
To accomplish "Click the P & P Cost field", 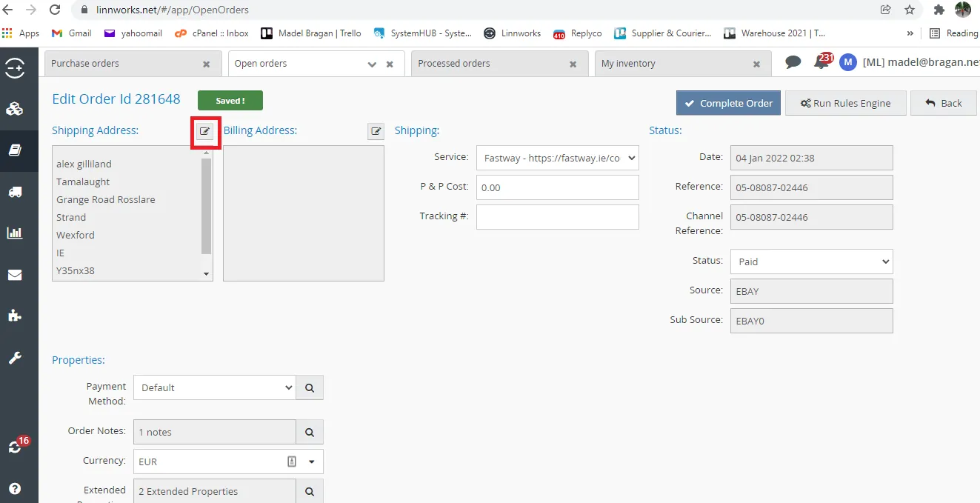I will [x=557, y=187].
